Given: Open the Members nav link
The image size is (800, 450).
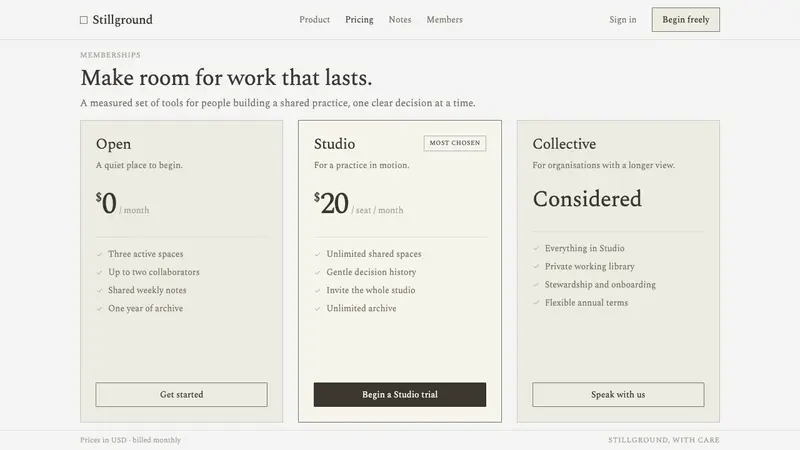Looking at the screenshot, I should point(444,19).
